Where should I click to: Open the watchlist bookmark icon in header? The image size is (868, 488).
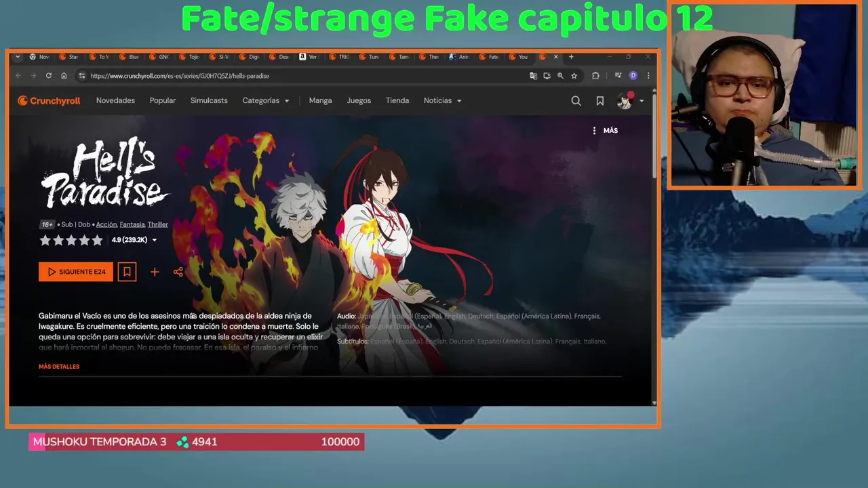coord(600,101)
